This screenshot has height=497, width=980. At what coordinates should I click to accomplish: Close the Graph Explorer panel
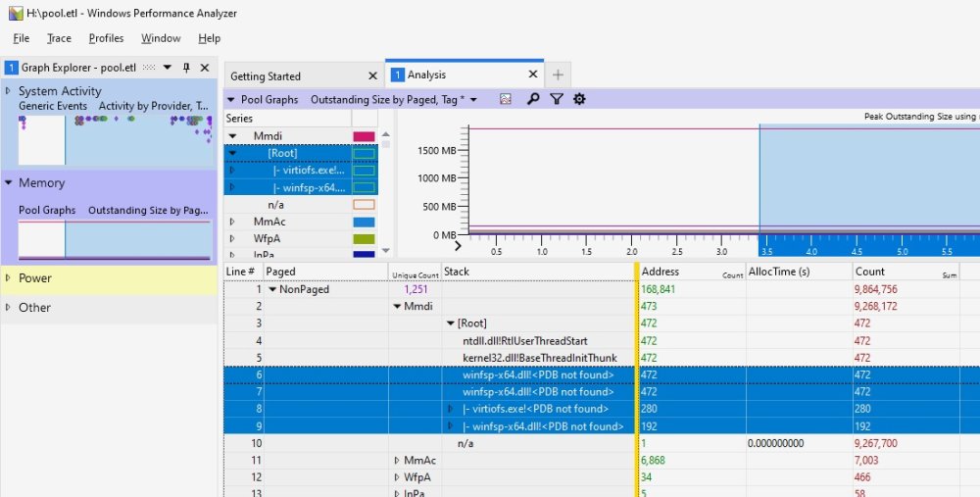tap(205, 68)
